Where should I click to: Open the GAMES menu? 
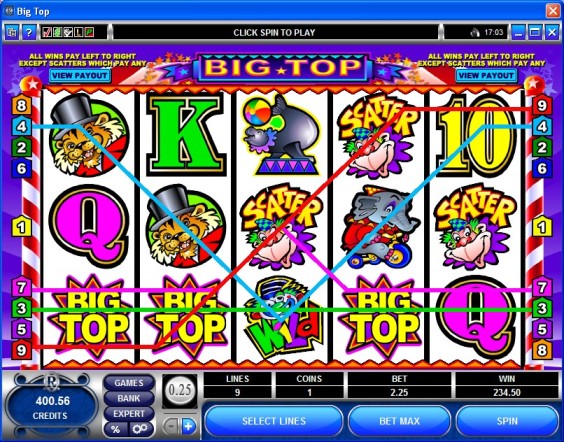[129, 383]
